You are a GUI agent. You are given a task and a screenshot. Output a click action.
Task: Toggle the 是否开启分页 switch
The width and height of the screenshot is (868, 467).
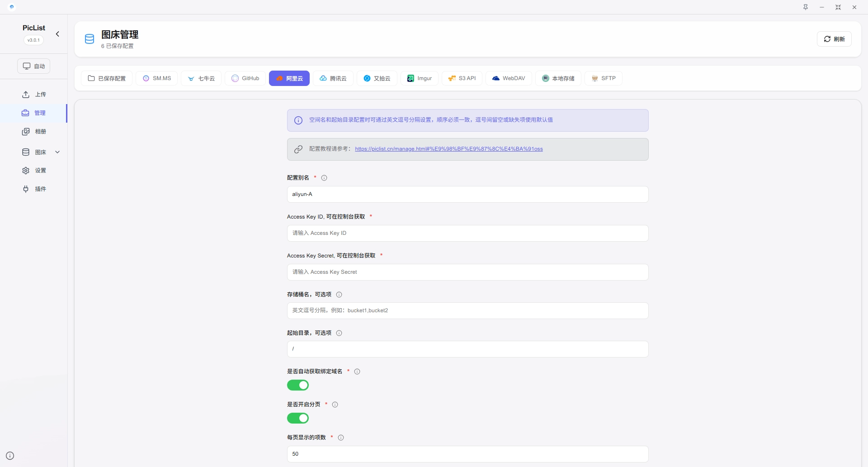click(298, 418)
